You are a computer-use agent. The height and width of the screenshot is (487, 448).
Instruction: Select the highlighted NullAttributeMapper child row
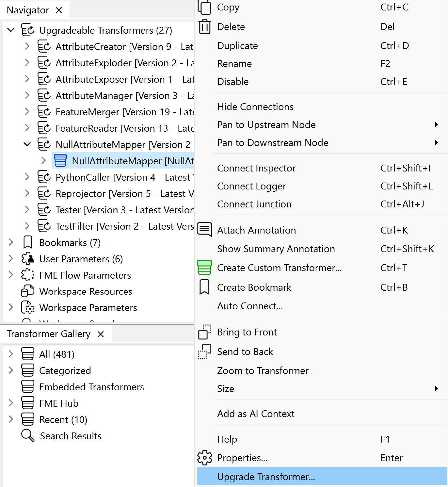123,161
